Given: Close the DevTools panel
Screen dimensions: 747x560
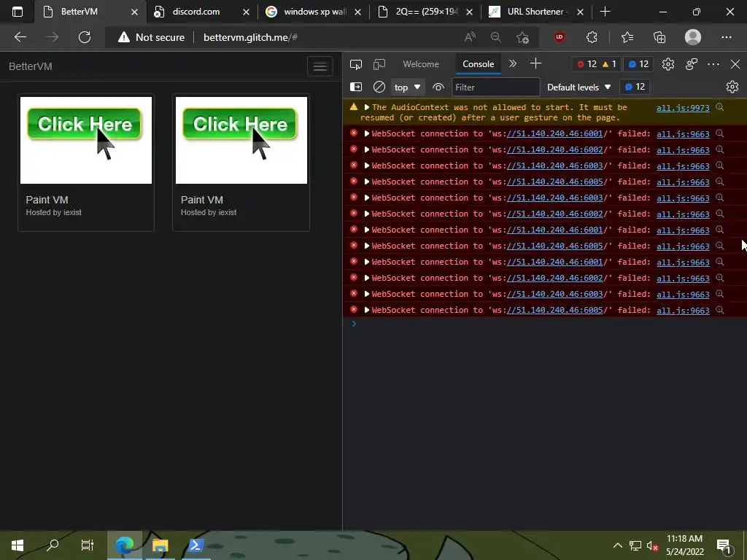Looking at the screenshot, I should [735, 64].
